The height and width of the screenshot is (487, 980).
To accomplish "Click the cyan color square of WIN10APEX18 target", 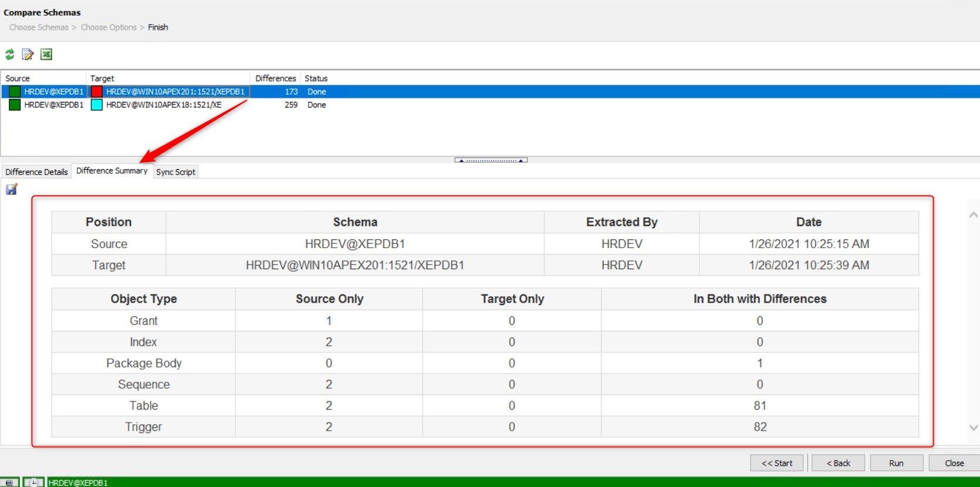I will (97, 105).
